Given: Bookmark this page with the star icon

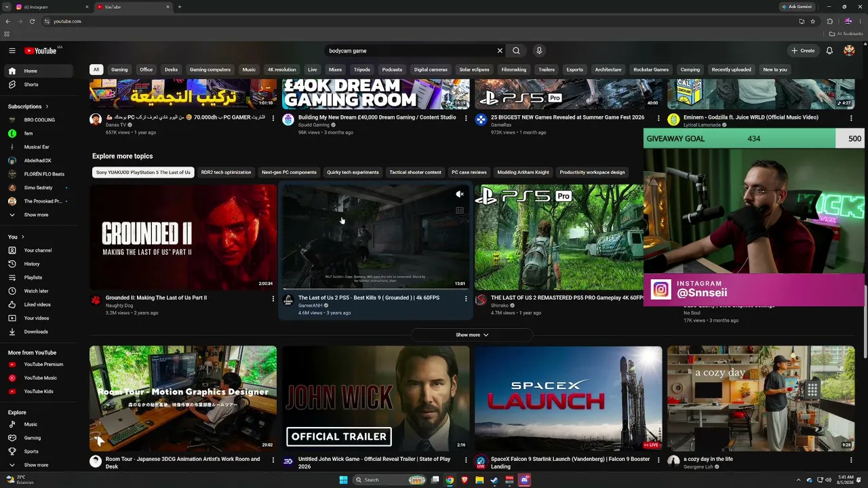Looking at the screenshot, I should pos(812,21).
